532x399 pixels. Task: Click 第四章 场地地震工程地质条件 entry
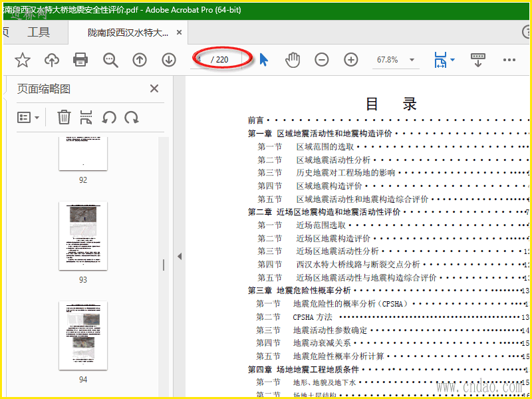click(x=303, y=369)
